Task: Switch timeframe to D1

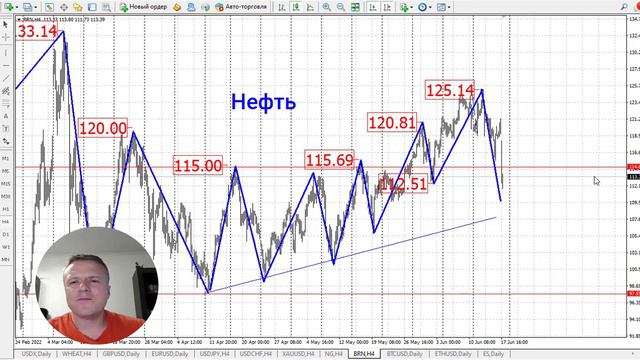Action: [x=6, y=234]
